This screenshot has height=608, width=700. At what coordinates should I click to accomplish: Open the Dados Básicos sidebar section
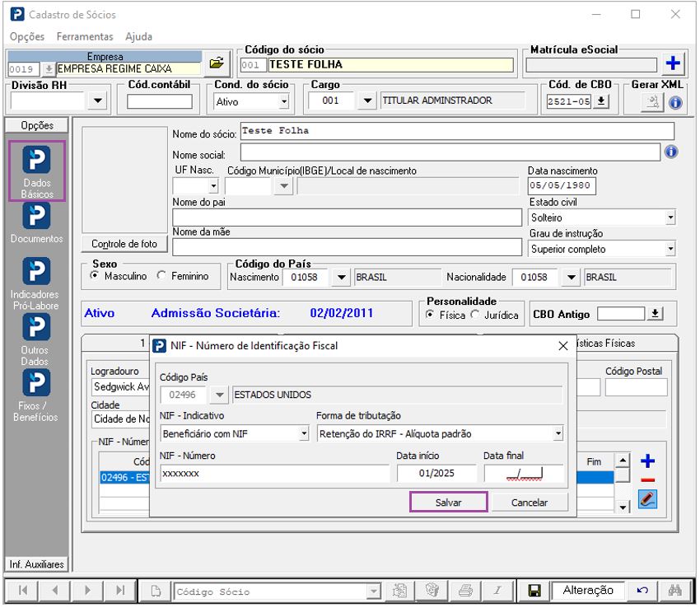pyautogui.click(x=37, y=171)
